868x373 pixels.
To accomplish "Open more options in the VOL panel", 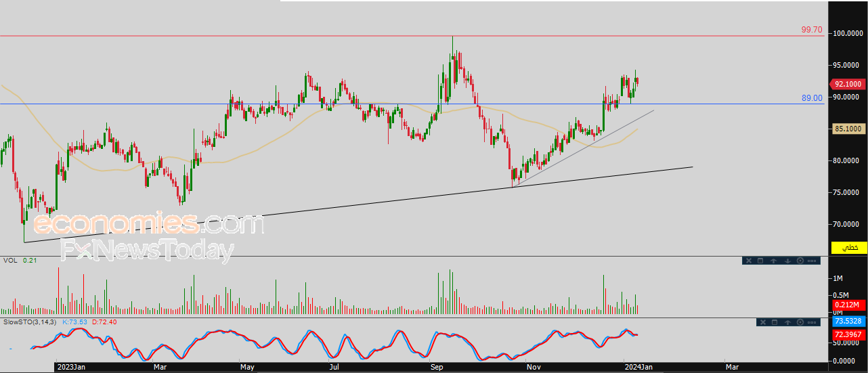I will pyautogui.click(x=812, y=261).
